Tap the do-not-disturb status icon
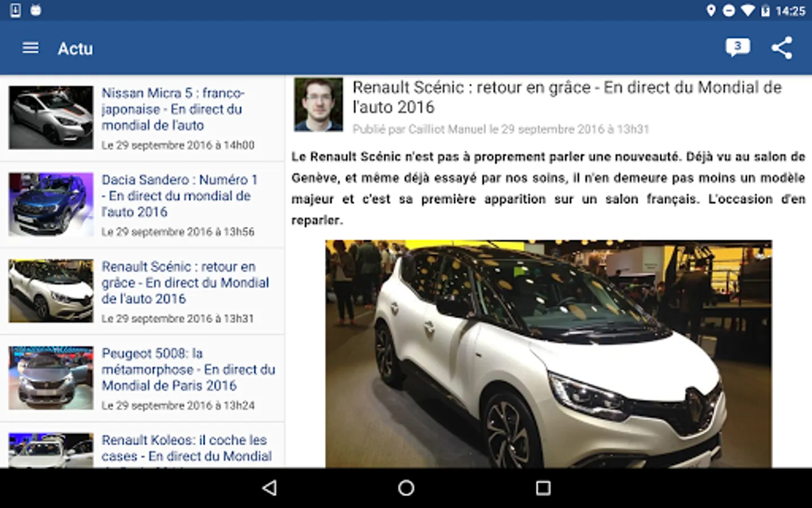The height and width of the screenshot is (508, 812). point(729,11)
